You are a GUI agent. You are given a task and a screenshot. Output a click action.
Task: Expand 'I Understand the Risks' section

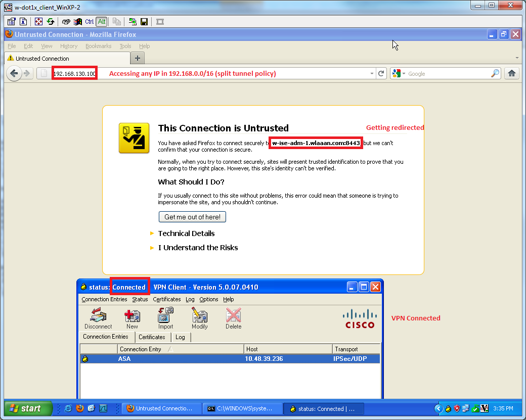point(198,247)
